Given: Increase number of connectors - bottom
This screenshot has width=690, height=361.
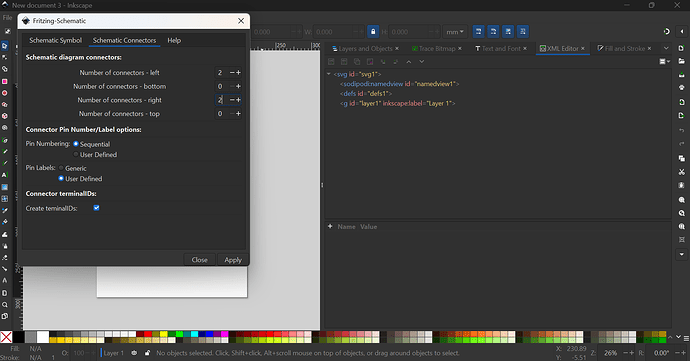Looking at the screenshot, I should click(x=239, y=86).
